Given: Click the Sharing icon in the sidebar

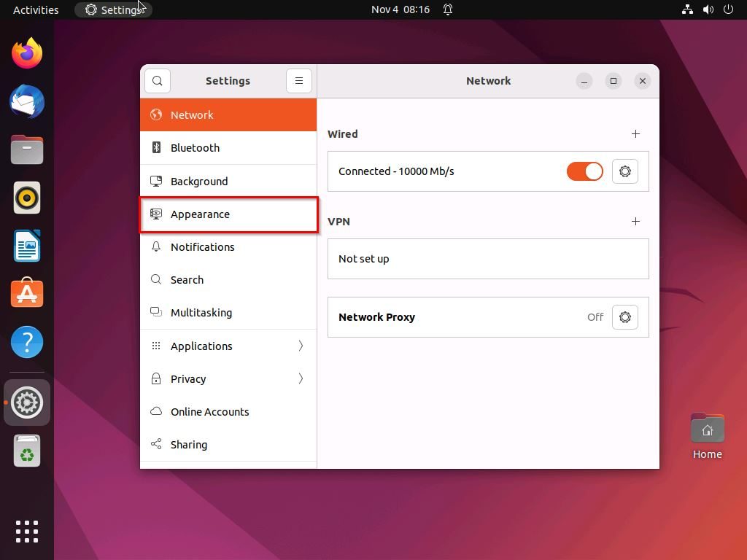Looking at the screenshot, I should pos(155,445).
